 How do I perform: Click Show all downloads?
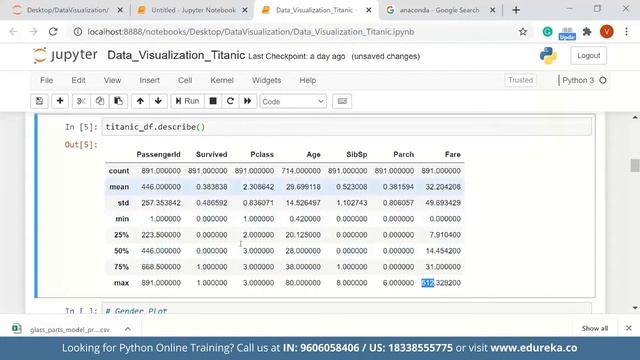(595, 329)
